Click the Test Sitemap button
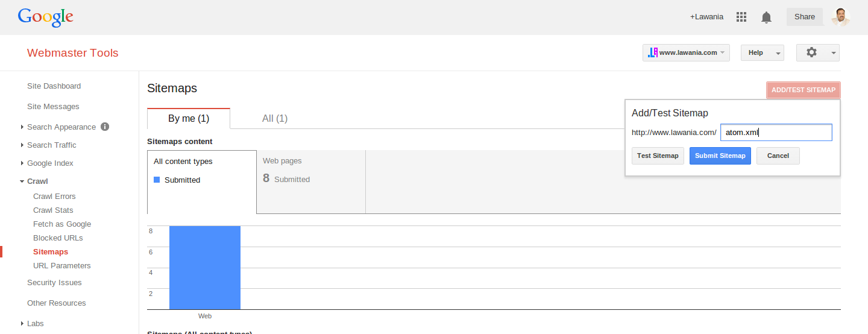 coord(658,156)
